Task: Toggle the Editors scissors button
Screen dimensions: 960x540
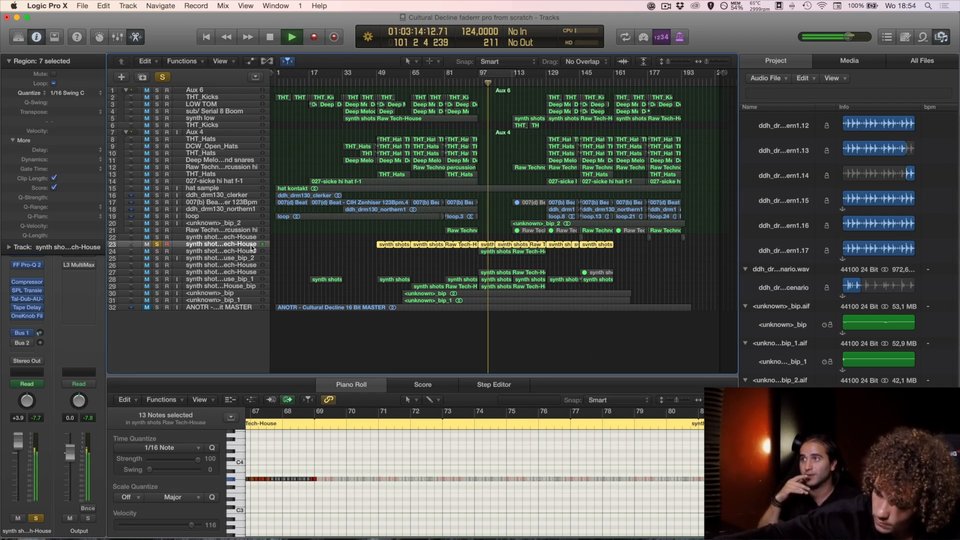Action: click(135, 37)
